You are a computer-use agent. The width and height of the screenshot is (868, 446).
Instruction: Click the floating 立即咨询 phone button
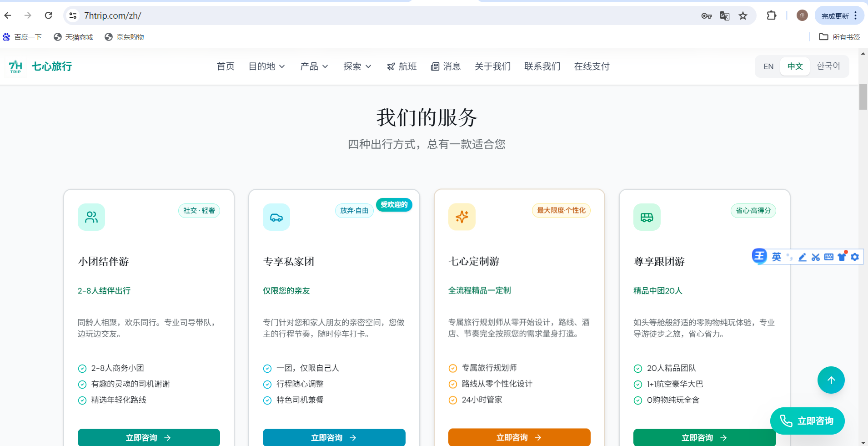pos(807,421)
